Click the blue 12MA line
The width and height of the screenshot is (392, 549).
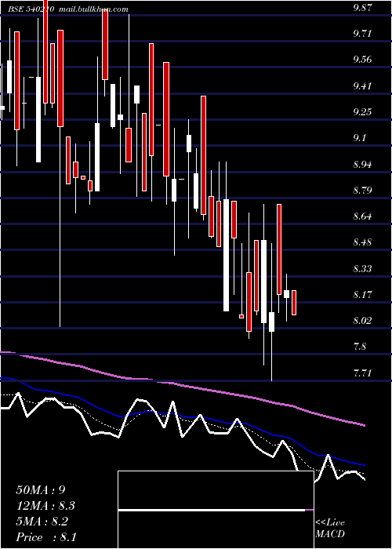(x=183, y=416)
